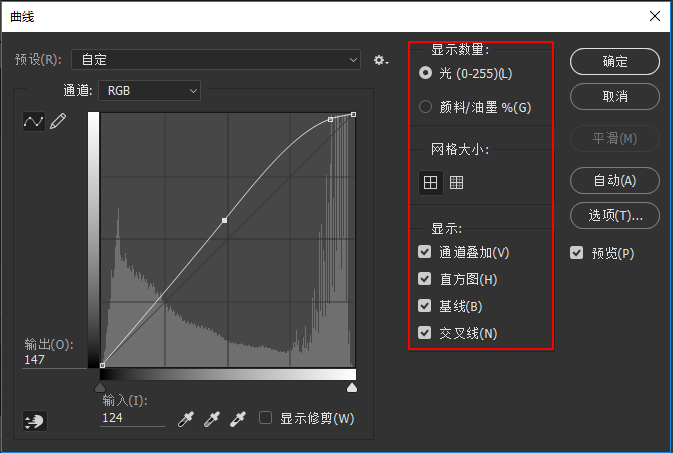
Task: Select the curve point editing tool
Action: pos(33,122)
